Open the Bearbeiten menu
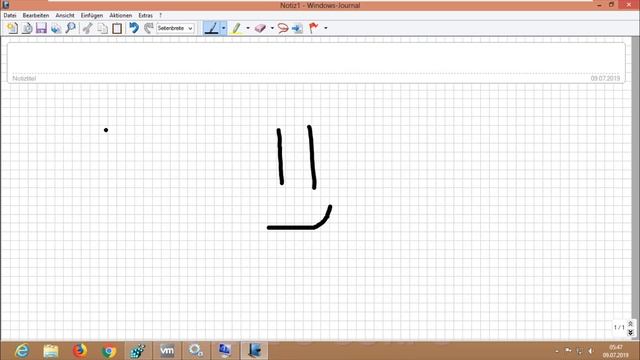The height and width of the screenshot is (360, 640). (x=36, y=16)
